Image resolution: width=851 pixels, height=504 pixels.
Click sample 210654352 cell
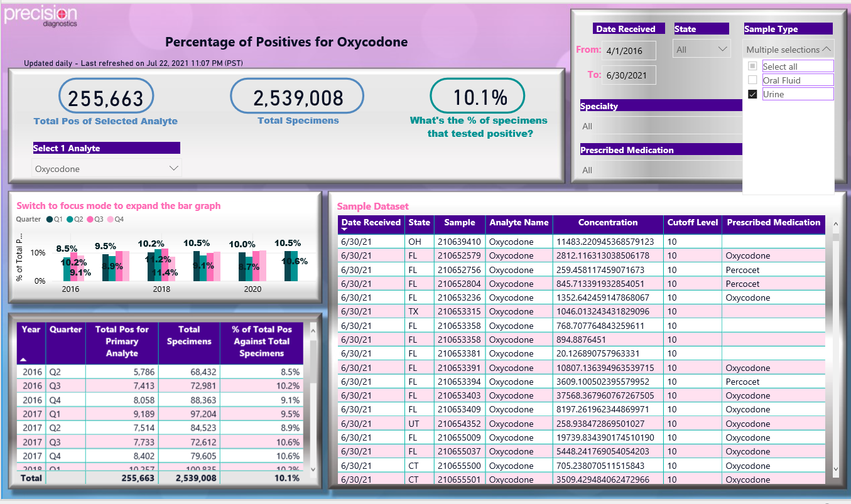pos(459,424)
